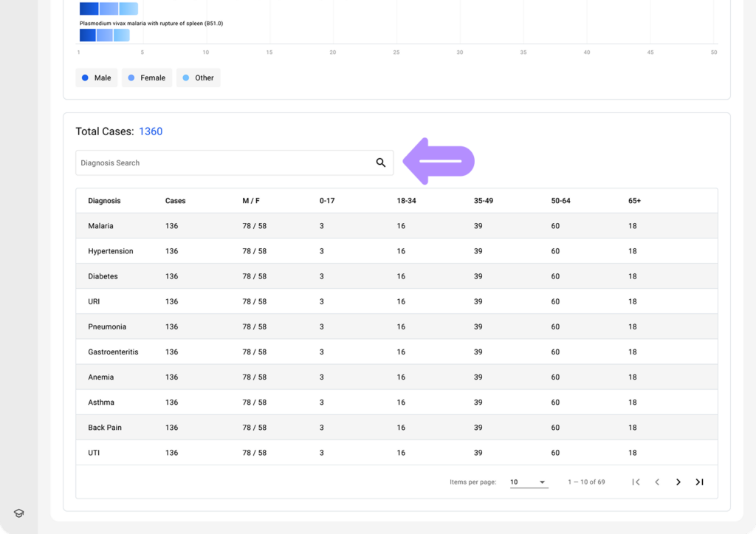
Task: Jump to the last page of results
Action: click(x=699, y=482)
